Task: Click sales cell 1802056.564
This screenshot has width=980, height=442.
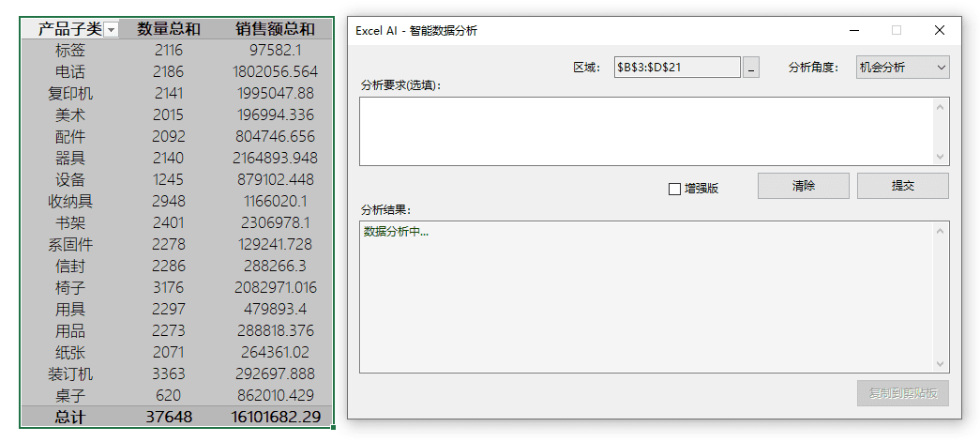Action: click(276, 71)
